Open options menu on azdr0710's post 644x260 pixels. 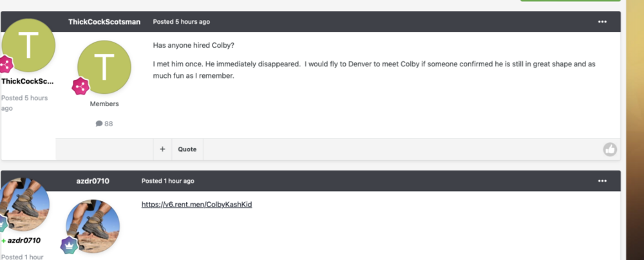[602, 181]
